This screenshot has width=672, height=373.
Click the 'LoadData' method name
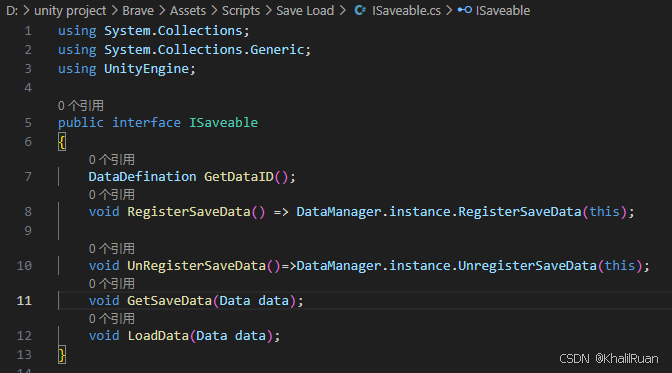[x=158, y=336]
